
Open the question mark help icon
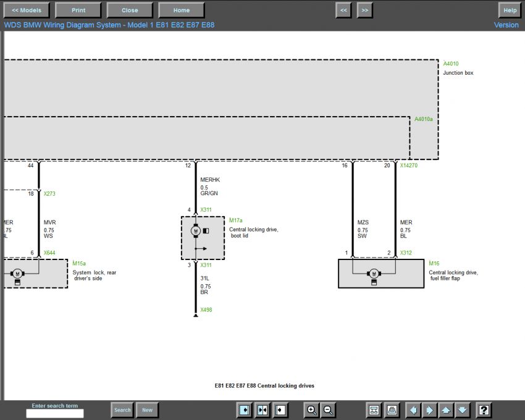click(484, 410)
